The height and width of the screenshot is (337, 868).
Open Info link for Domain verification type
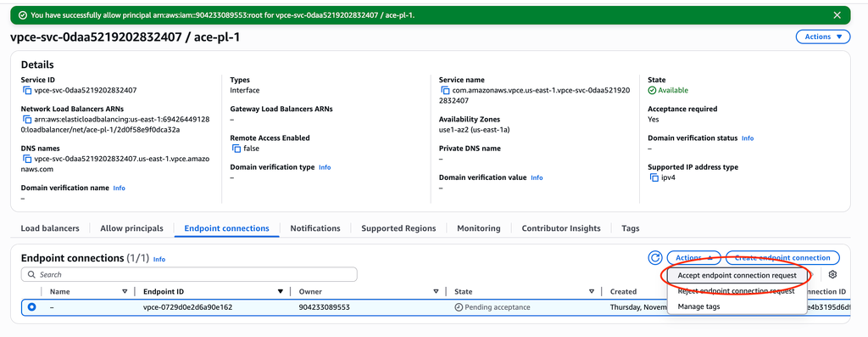tap(325, 167)
